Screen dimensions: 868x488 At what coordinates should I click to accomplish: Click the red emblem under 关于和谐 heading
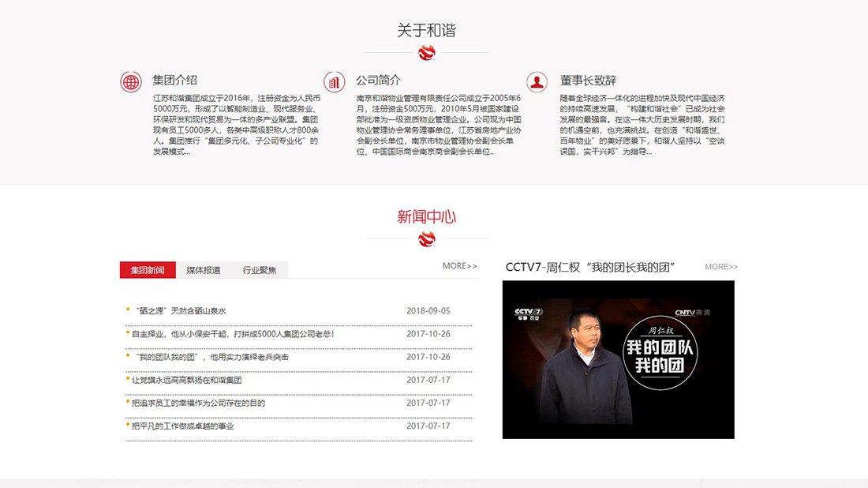[426, 53]
